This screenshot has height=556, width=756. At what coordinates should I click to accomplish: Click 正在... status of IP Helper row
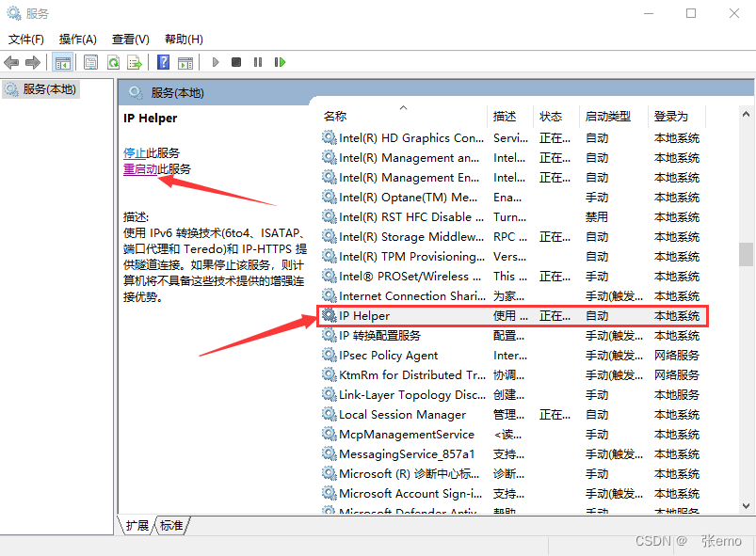(555, 315)
